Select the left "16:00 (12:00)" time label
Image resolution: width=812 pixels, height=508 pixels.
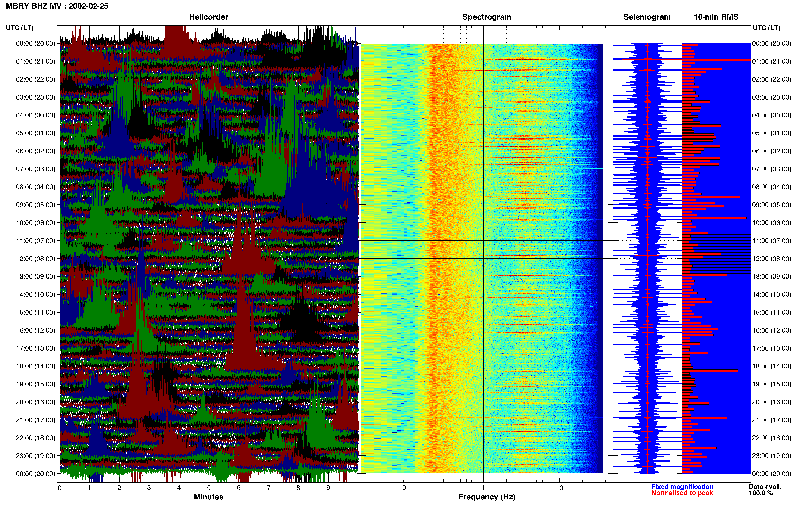tap(36, 330)
